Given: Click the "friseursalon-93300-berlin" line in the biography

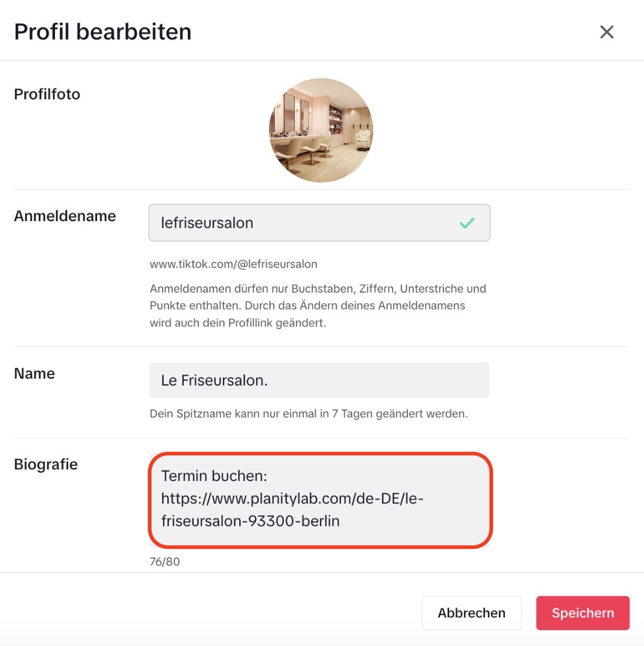Looking at the screenshot, I should (250, 521).
